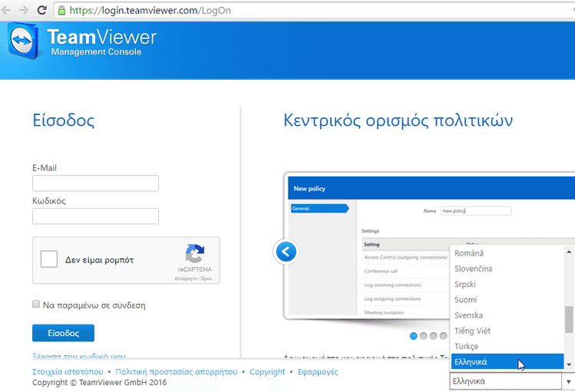Click the TeamViewer logo icon
Image resolution: width=575 pixels, height=392 pixels.
(23, 41)
